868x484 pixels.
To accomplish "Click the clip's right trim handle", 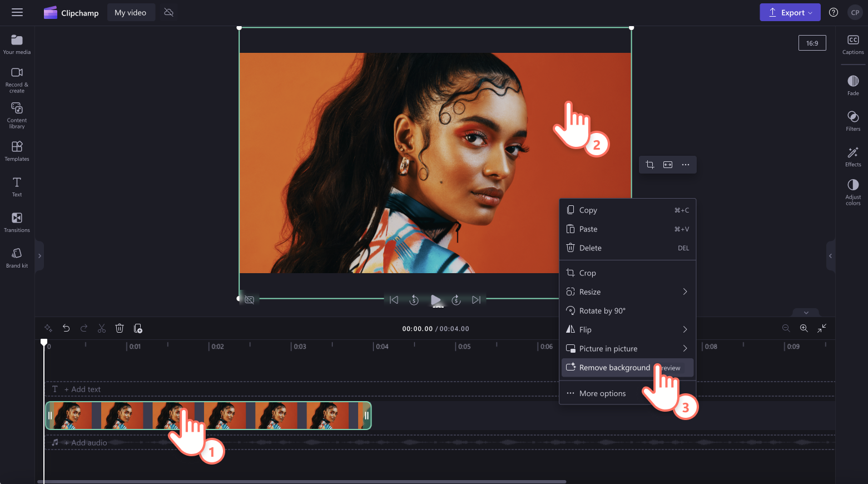I will click(x=366, y=416).
